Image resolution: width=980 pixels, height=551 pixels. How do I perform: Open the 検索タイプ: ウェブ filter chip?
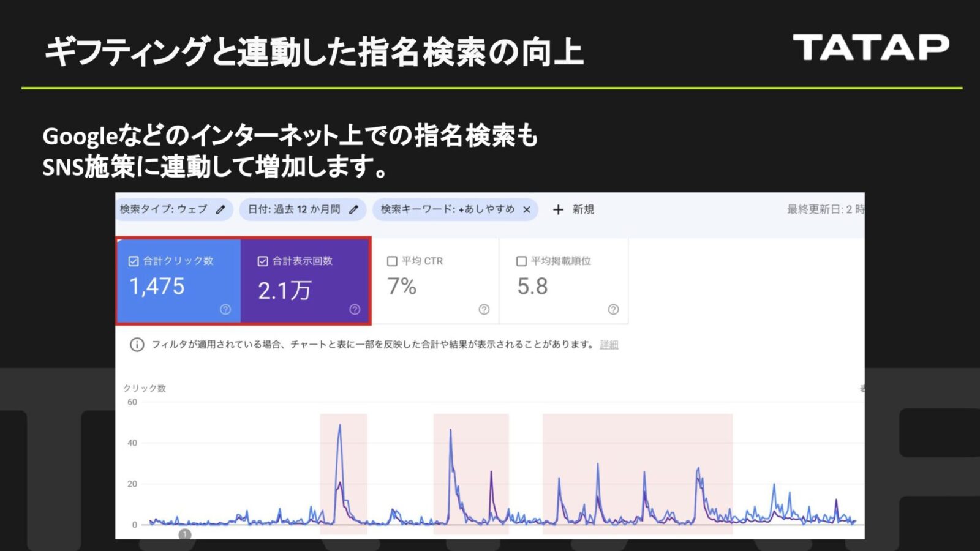(165, 209)
